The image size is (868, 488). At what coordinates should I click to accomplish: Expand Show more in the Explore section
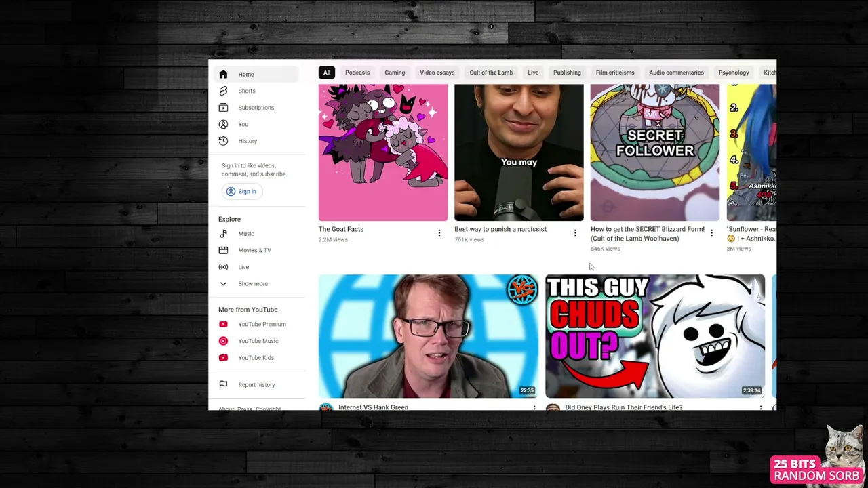pyautogui.click(x=252, y=283)
